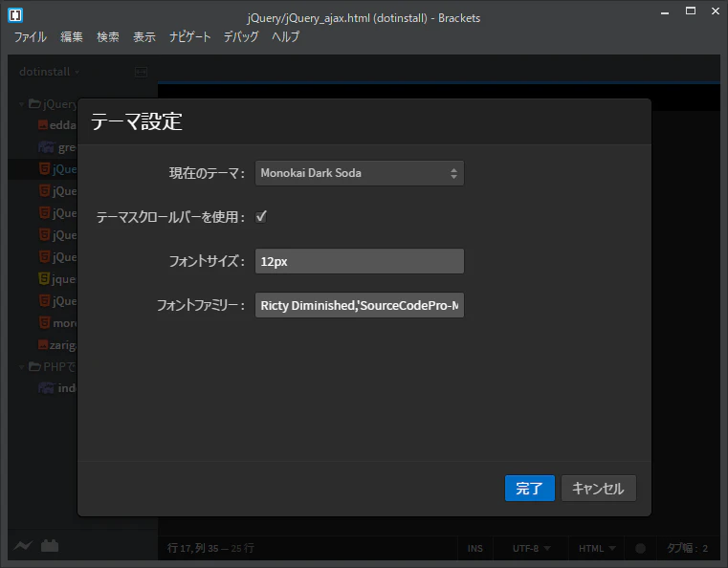Click the font family field Ricty Diminished
The width and height of the screenshot is (728, 568).
360,305
